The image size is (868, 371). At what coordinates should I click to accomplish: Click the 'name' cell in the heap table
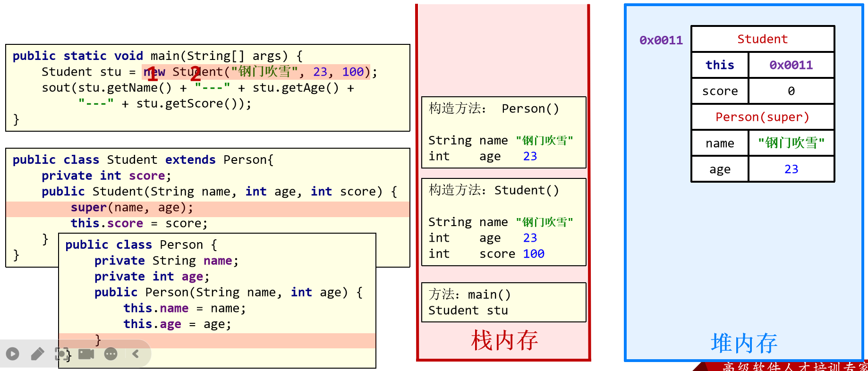coord(720,143)
